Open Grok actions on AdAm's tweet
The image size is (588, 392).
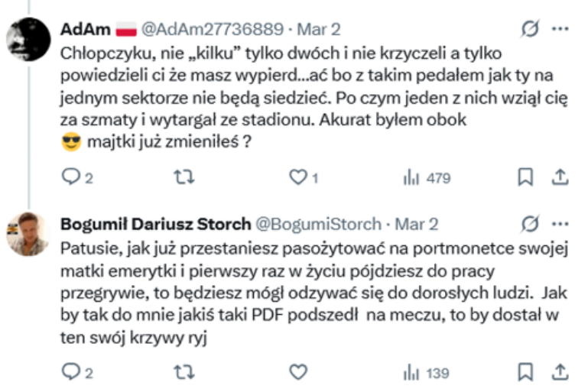pyautogui.click(x=529, y=30)
